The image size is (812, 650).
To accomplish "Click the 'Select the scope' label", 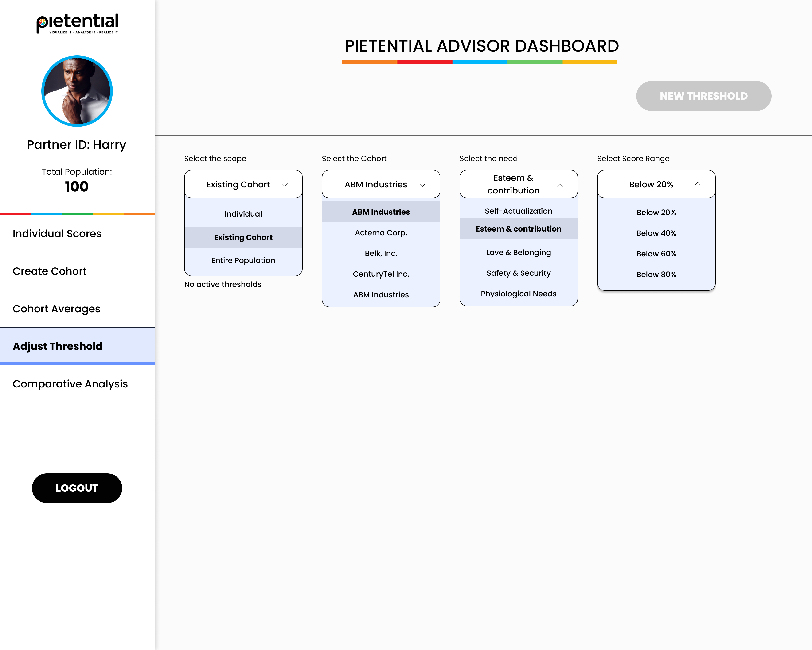I will (x=215, y=159).
